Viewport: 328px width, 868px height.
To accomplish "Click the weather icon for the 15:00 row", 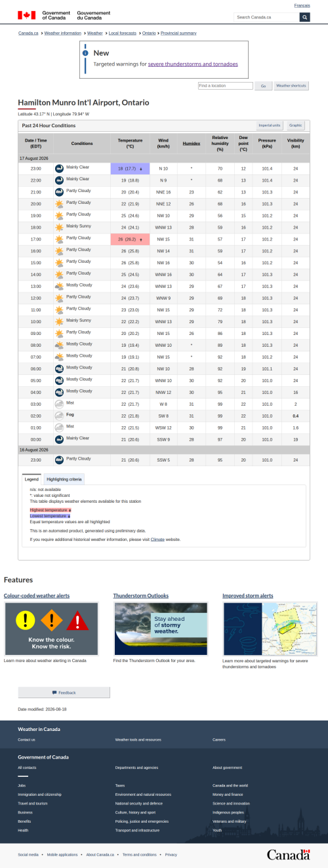I will coord(59,263).
